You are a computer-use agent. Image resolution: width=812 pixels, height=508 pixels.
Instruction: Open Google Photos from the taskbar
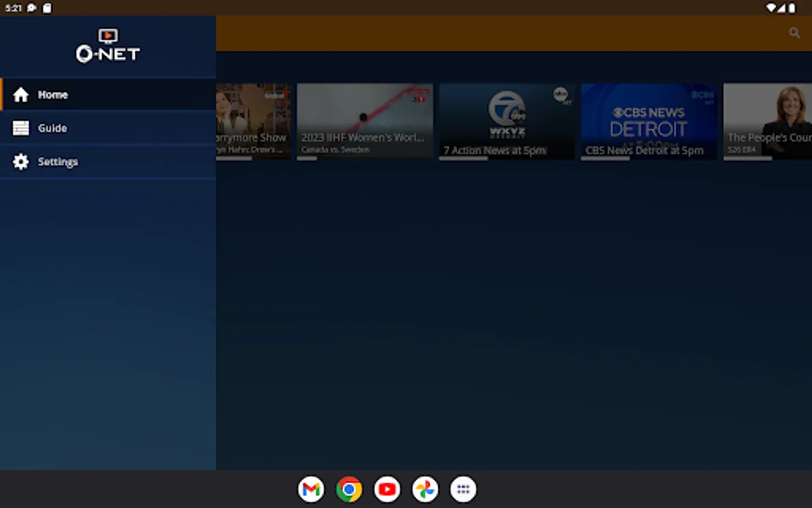tap(425, 489)
